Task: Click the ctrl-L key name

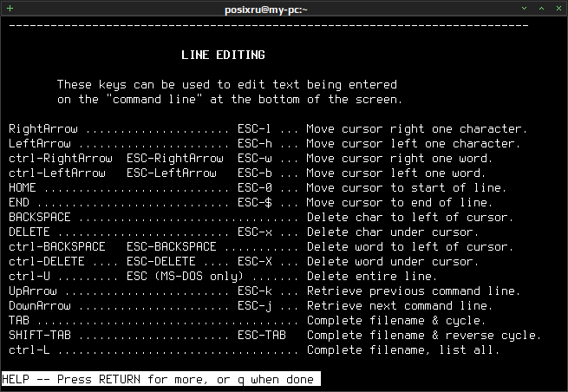Action: pos(29,350)
